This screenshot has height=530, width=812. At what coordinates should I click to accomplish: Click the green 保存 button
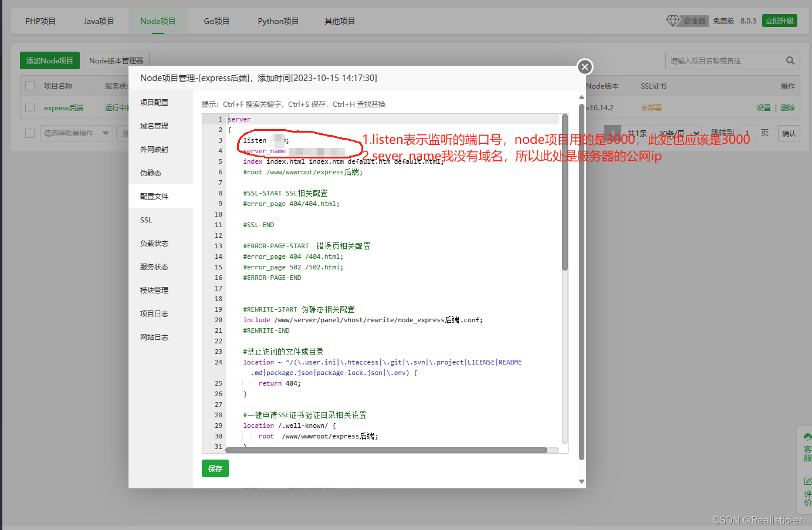tap(215, 468)
